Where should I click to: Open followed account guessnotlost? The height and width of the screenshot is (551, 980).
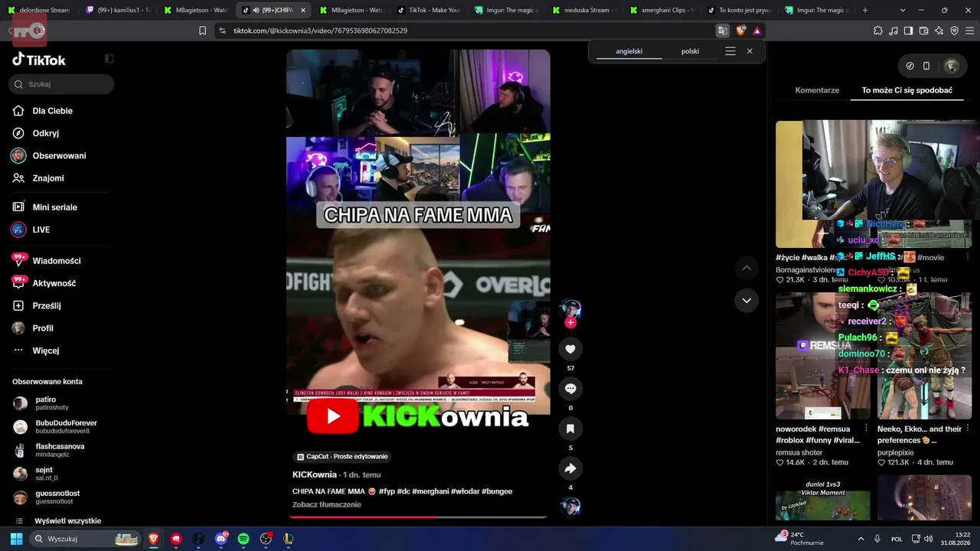click(57, 497)
